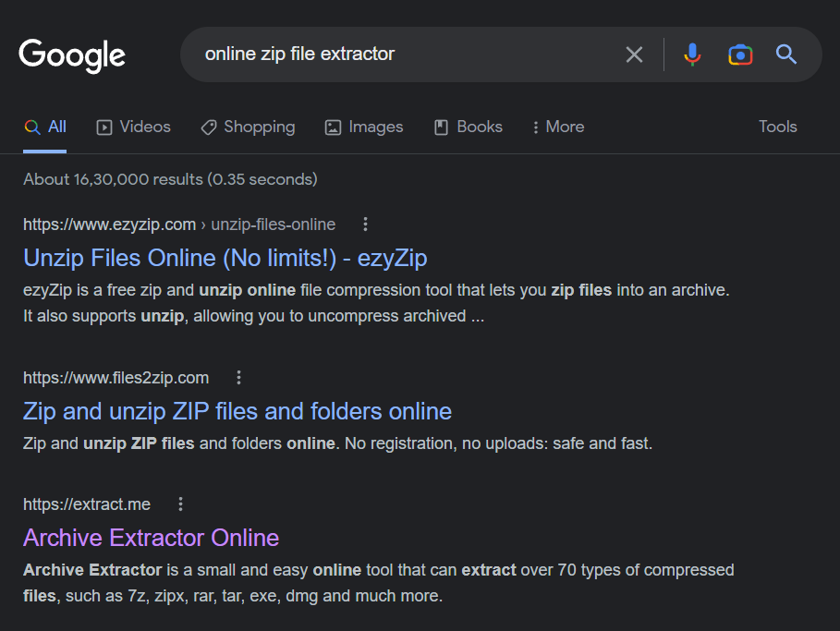The width and height of the screenshot is (840, 631).
Task: Click the magnifying glass to search
Action: pos(785,55)
